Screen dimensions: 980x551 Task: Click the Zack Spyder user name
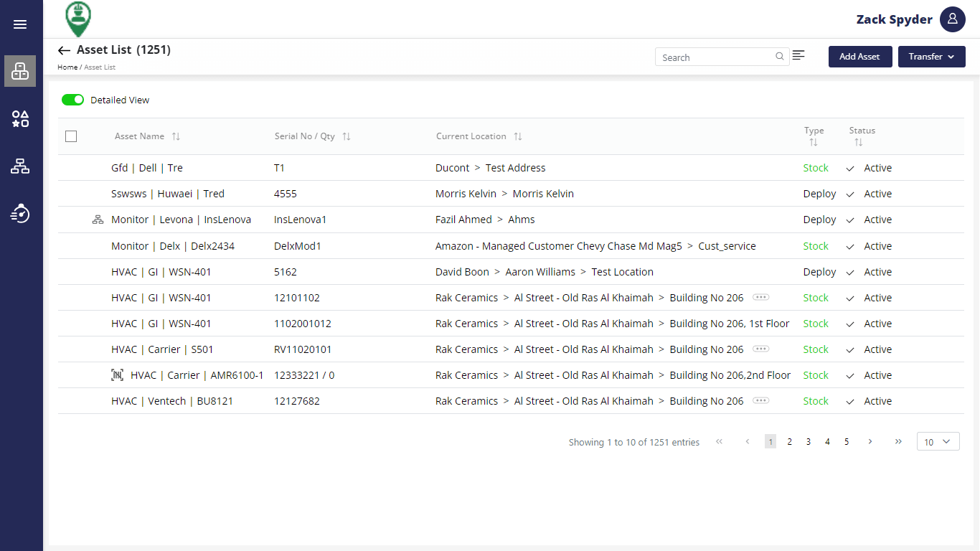[x=894, y=19]
